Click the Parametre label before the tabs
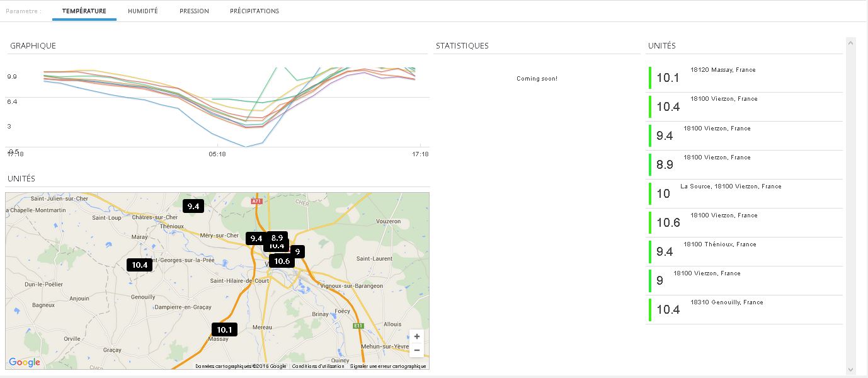 click(24, 11)
